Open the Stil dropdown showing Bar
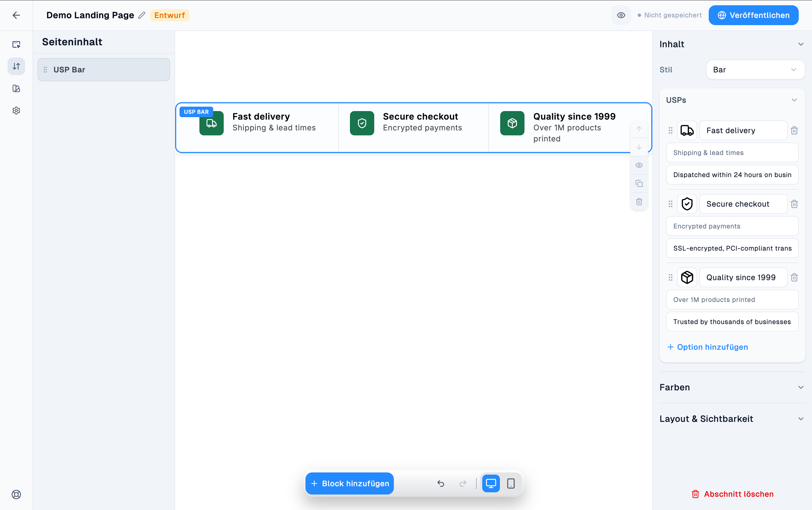 755,70
